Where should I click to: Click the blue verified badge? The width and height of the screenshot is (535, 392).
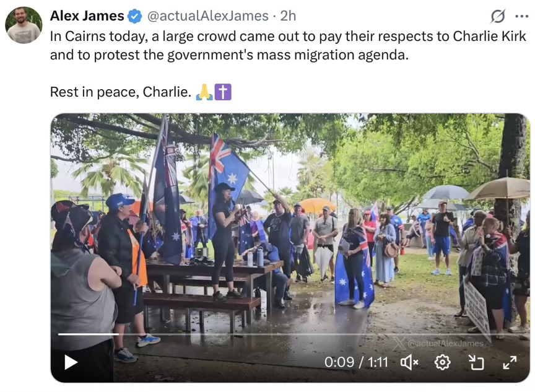pos(135,16)
